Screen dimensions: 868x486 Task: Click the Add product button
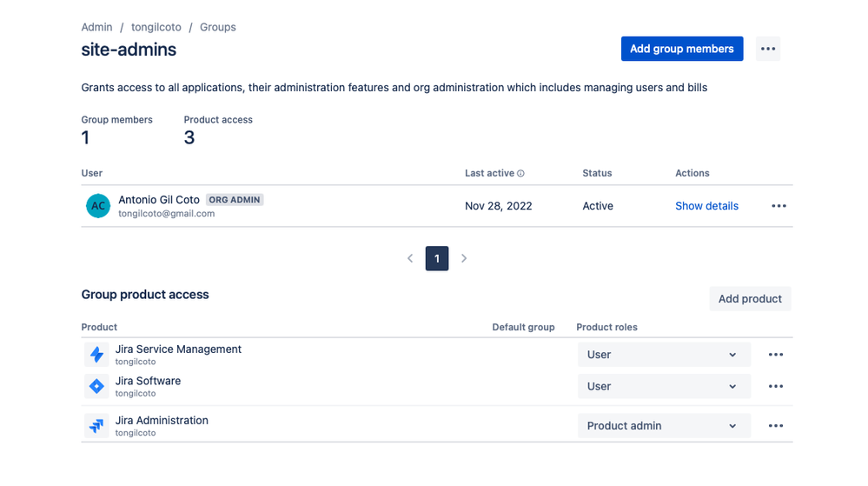point(750,298)
